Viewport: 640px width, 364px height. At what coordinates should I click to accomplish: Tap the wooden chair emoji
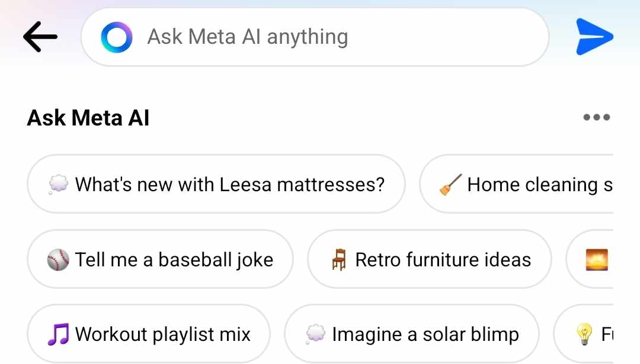pyautogui.click(x=339, y=260)
